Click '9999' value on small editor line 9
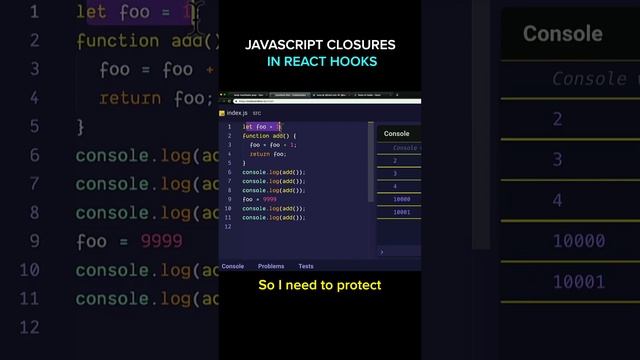The height and width of the screenshot is (360, 640). coord(270,199)
